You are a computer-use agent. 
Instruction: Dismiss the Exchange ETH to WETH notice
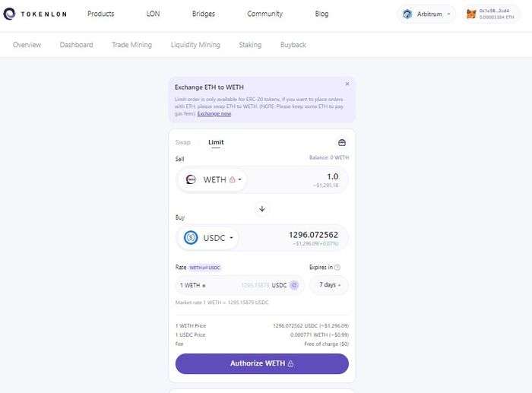pyautogui.click(x=347, y=84)
